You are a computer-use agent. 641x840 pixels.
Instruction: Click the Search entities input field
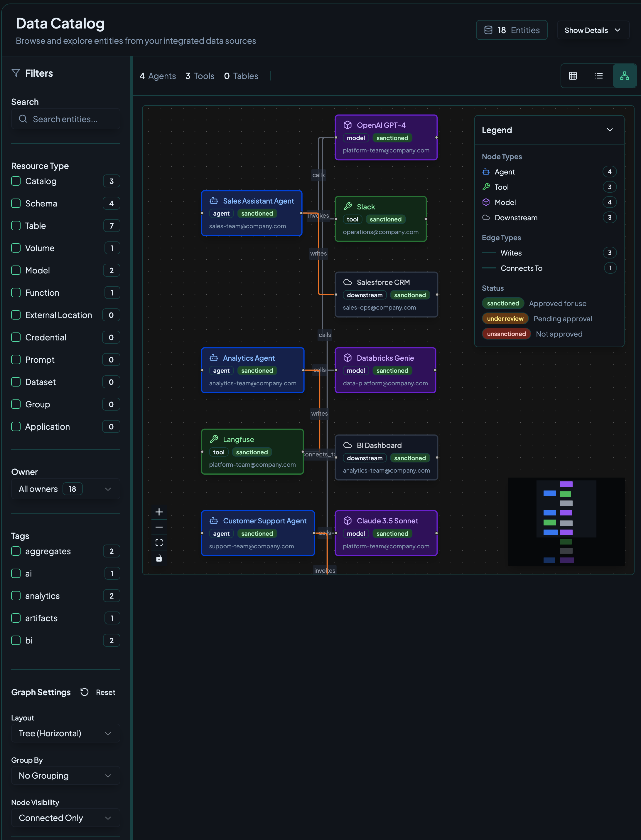coord(66,119)
